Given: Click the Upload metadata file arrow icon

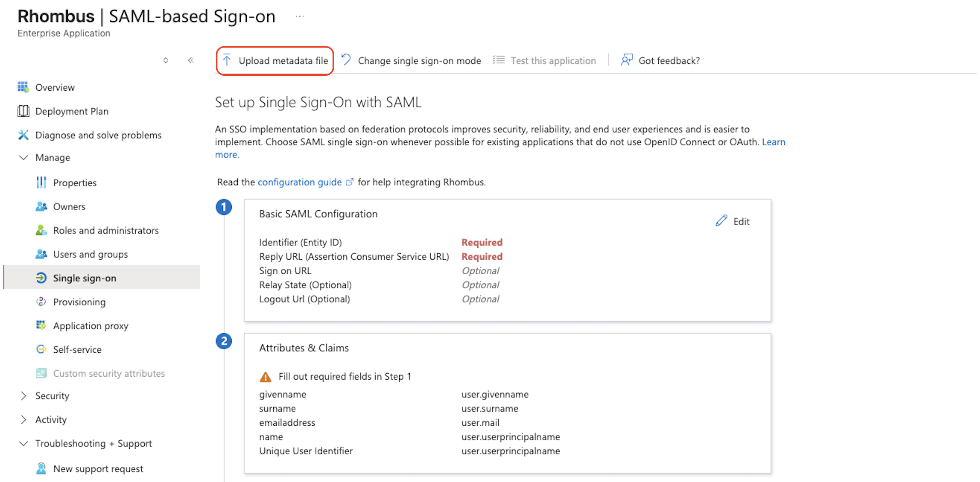Looking at the screenshot, I should click(227, 60).
